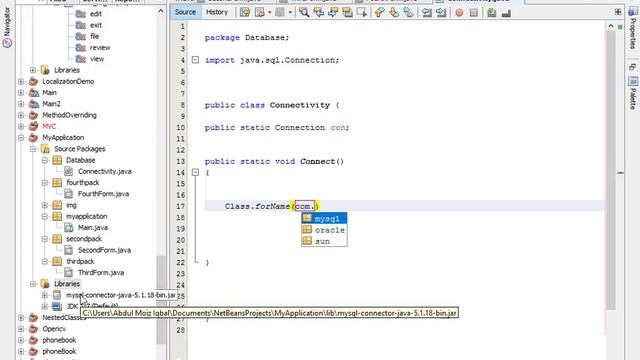Choose oracle from autocomplete list
The width and height of the screenshot is (640, 360).
click(324, 230)
